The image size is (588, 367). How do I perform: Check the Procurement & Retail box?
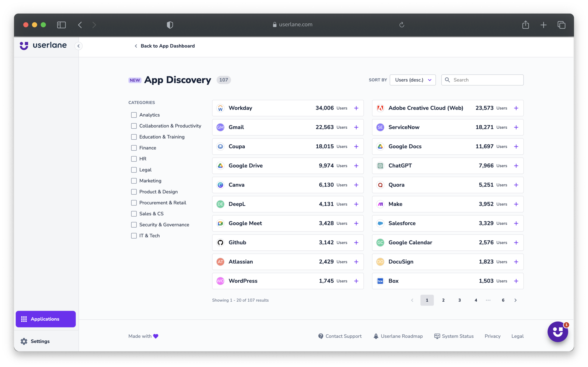(x=134, y=203)
